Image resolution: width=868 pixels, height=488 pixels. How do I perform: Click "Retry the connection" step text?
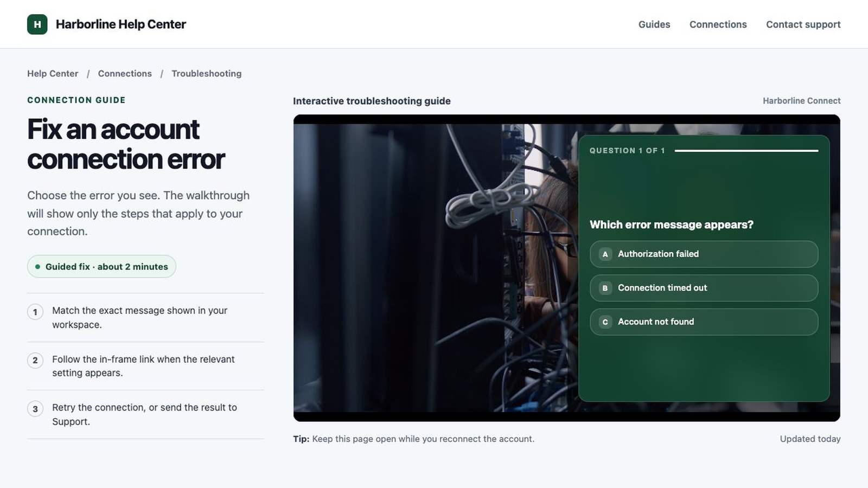144,414
